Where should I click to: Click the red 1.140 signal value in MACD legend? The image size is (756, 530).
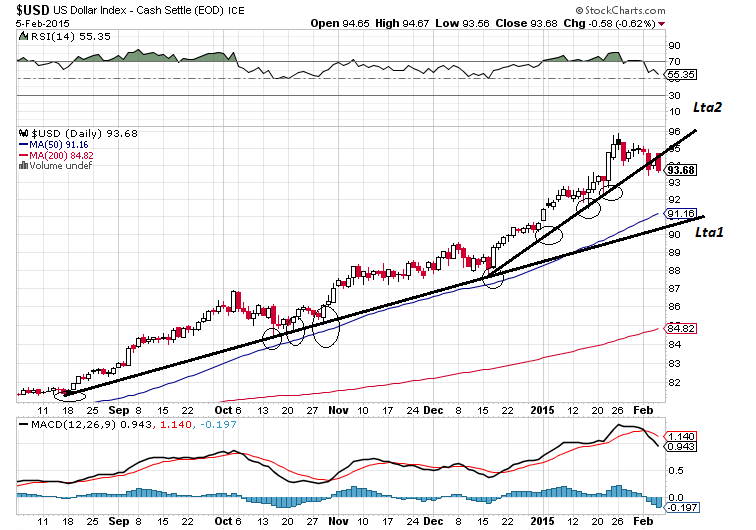coord(176,424)
